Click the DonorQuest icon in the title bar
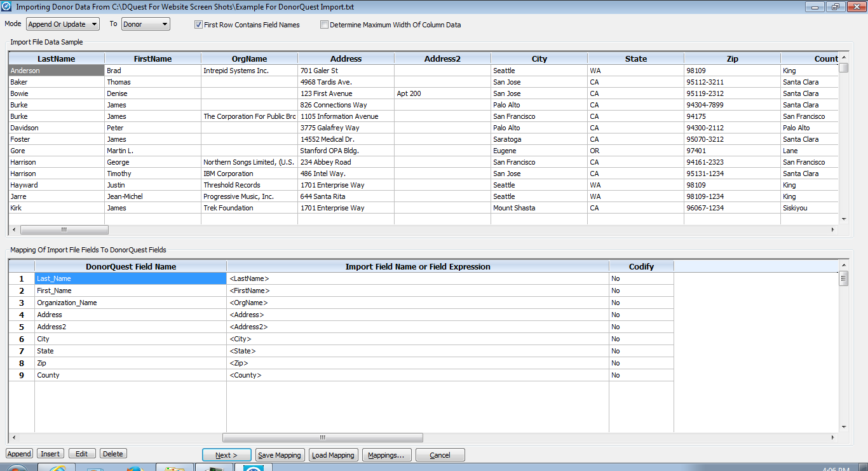The width and height of the screenshot is (868, 471). tap(6, 7)
